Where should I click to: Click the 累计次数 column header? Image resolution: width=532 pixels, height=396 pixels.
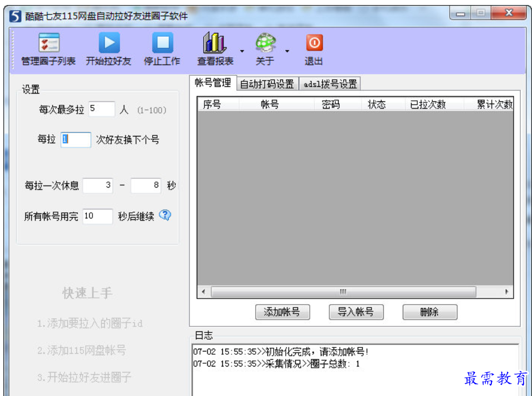pyautogui.click(x=488, y=104)
